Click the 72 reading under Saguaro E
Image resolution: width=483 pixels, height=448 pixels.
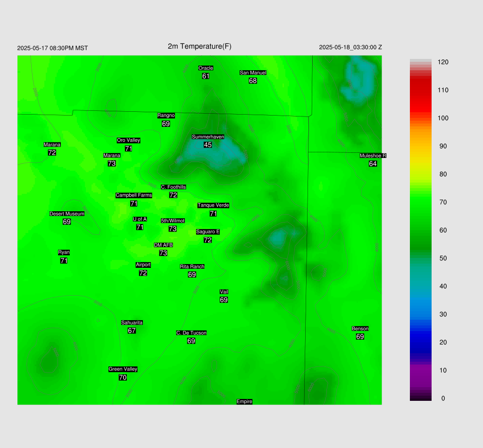[208, 240]
